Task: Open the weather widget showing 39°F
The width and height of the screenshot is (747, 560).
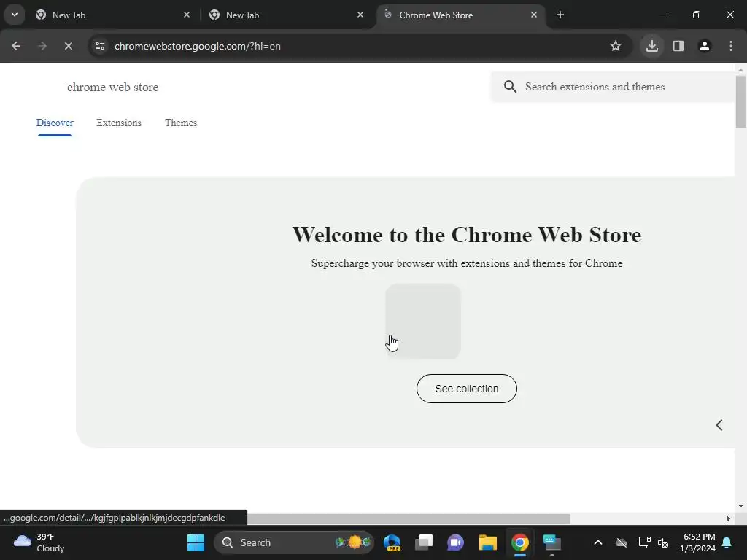Action: point(39,542)
